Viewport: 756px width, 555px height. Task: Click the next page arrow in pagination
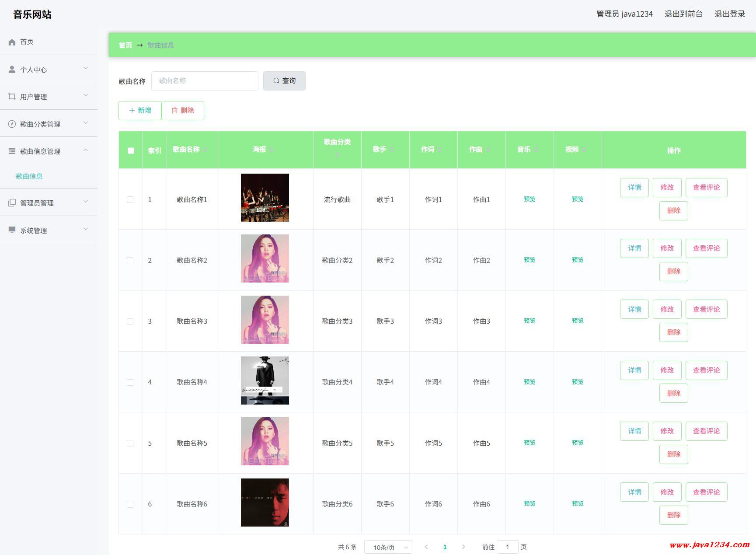click(463, 547)
